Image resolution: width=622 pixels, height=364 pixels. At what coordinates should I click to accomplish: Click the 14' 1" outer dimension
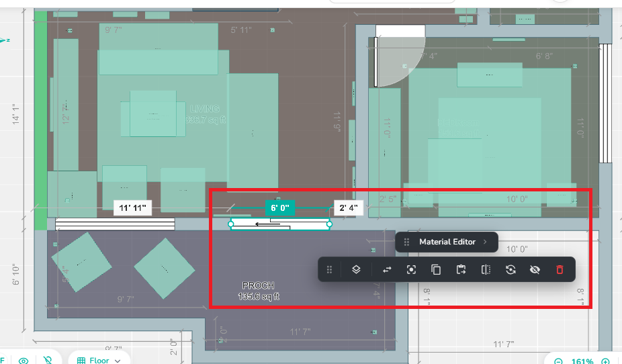click(x=15, y=114)
